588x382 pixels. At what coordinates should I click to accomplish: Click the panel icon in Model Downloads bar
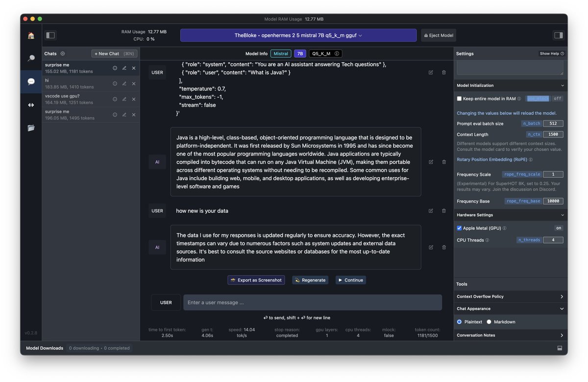tap(560, 348)
